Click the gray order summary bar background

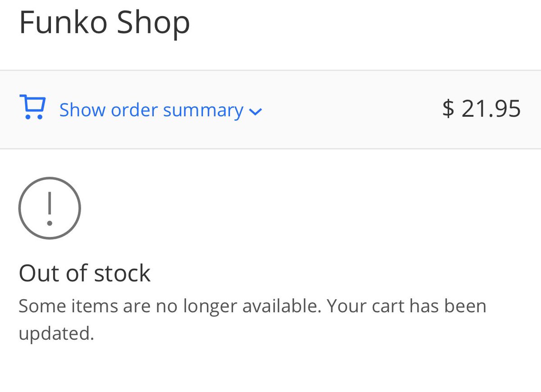(x=270, y=109)
